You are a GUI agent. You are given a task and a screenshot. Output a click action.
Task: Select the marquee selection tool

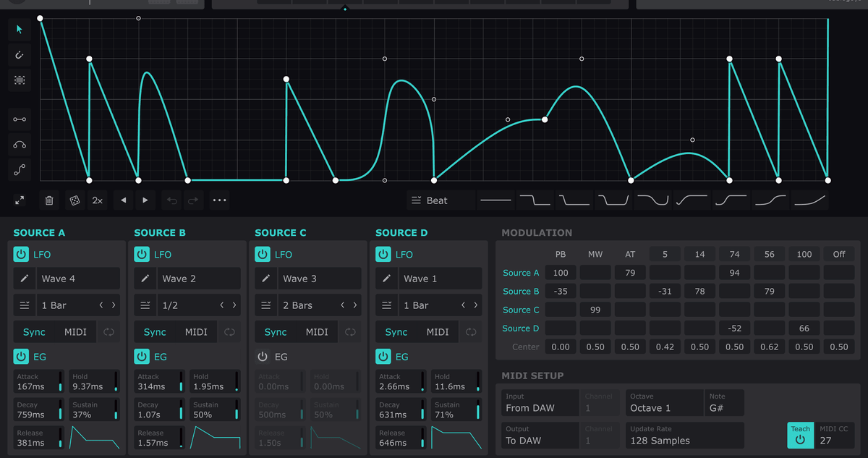pos(20,80)
